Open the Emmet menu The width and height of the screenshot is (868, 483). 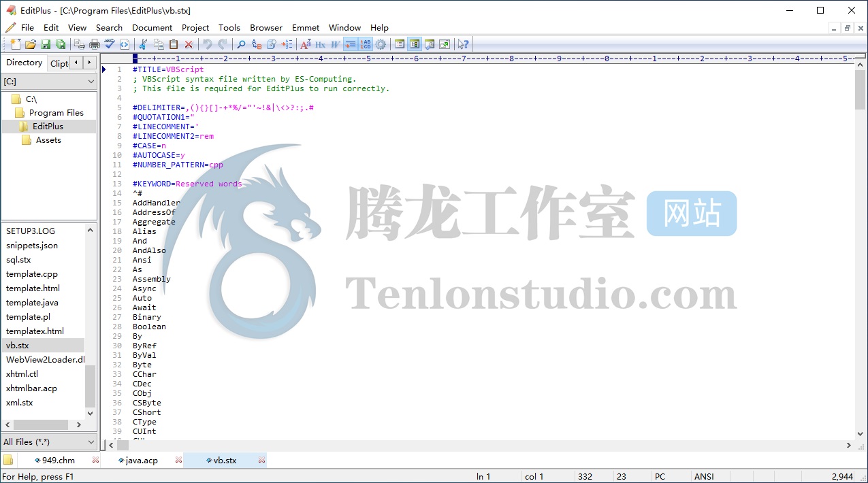click(306, 28)
